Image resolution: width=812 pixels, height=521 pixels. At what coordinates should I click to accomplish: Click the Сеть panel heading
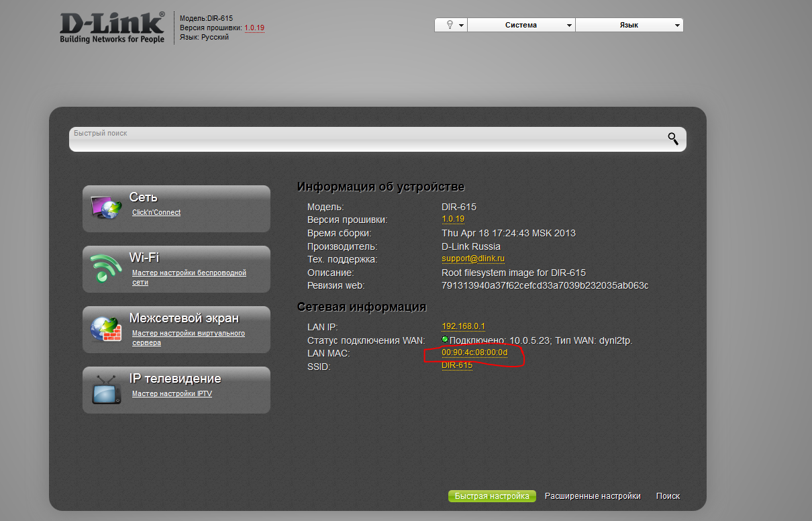(x=144, y=197)
